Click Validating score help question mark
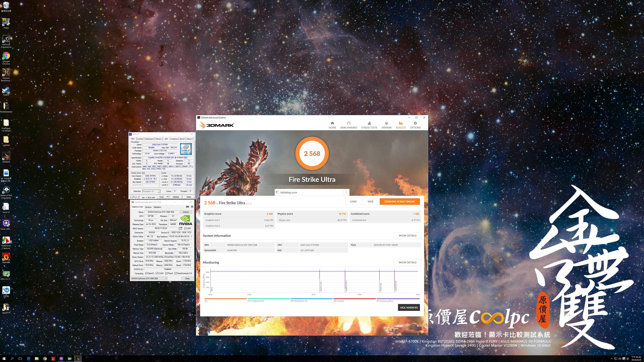The height and width of the screenshot is (362, 644). 346,192
